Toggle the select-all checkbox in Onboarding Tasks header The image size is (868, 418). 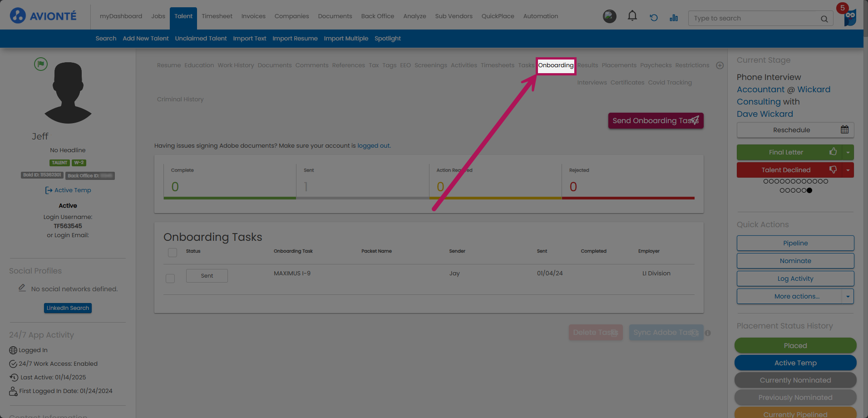[173, 252]
